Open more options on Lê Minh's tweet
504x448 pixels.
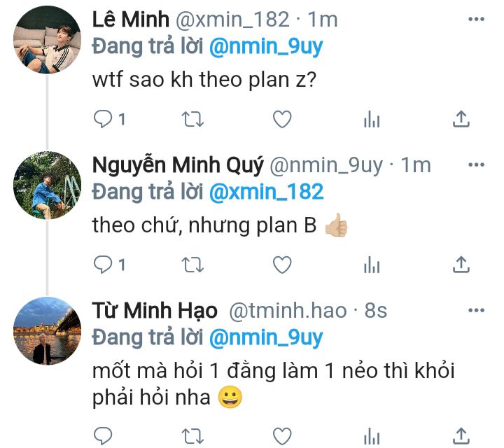(x=476, y=20)
